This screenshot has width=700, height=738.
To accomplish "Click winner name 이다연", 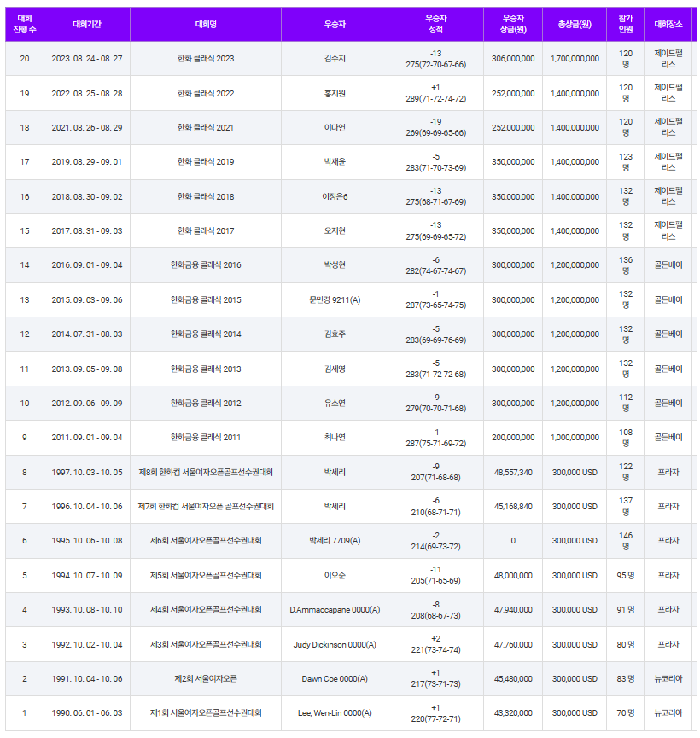I will coord(335,127).
